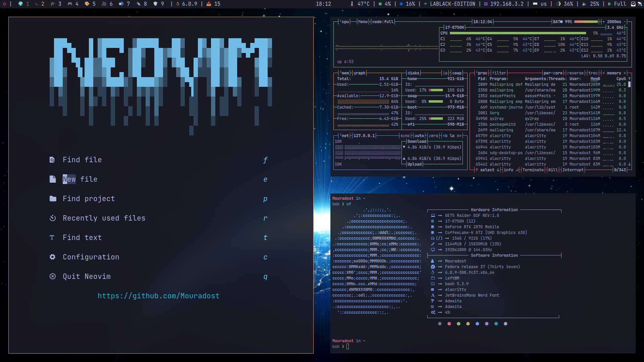Click the Configuration gear icon
The height and width of the screenshot is (362, 644).
point(52,257)
